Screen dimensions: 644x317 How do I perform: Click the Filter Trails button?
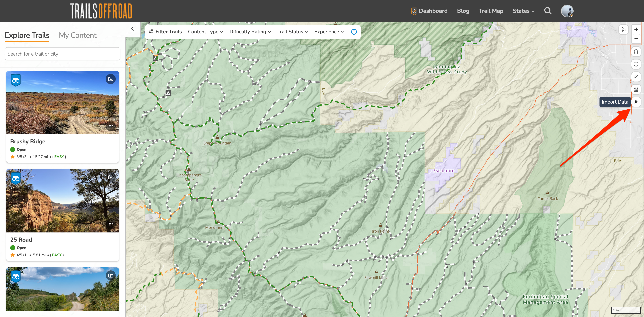[165, 32]
